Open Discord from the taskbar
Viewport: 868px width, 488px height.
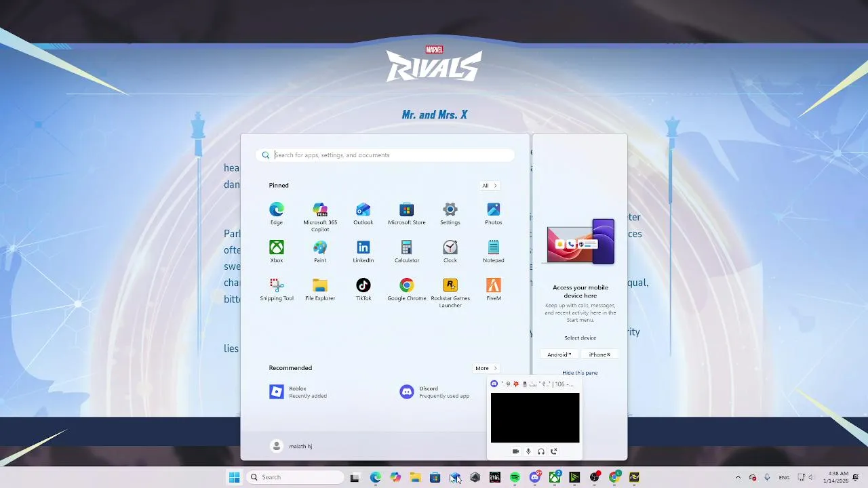[535, 477]
